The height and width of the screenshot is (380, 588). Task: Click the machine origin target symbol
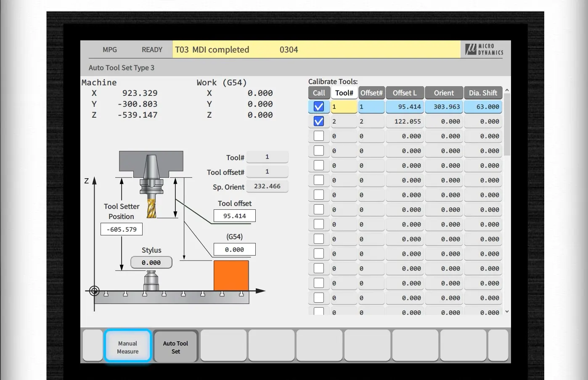click(x=95, y=291)
